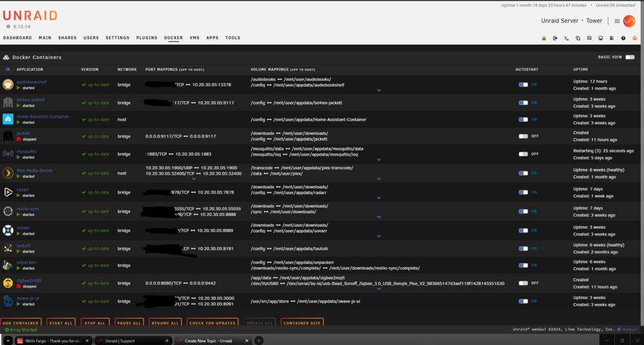Toggle autostart for zwave-js-ui
The height and width of the screenshot is (345, 644).
523,301
